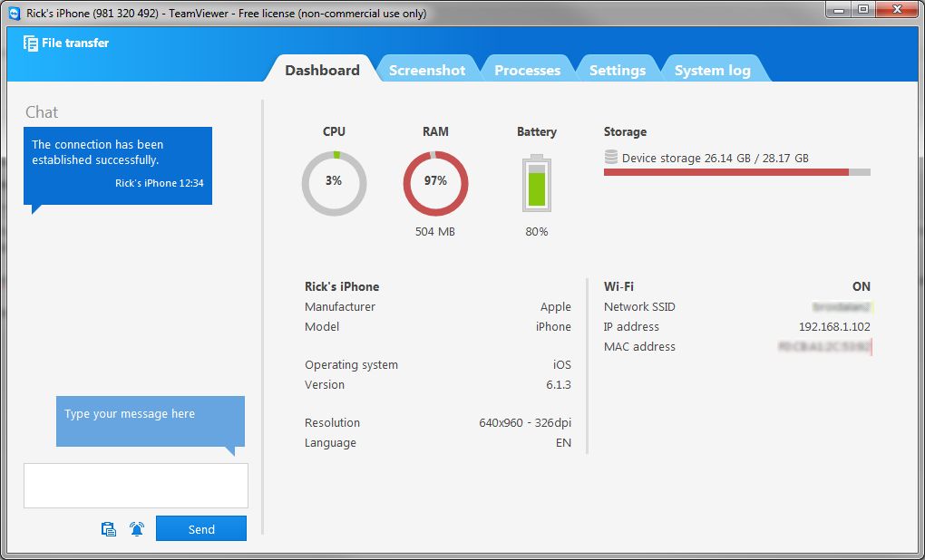Switch to the Screenshot tab
Screen dimensions: 925x560
(427, 70)
